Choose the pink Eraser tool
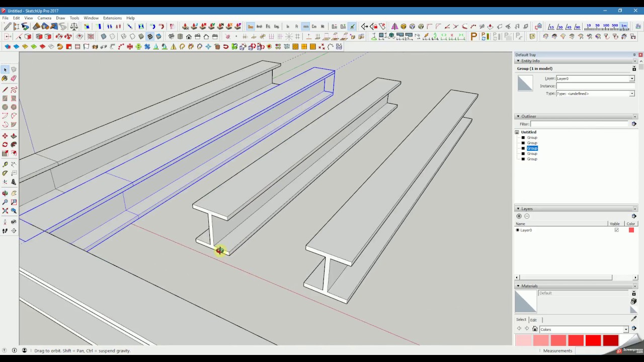The width and height of the screenshot is (644, 362). [x=14, y=78]
